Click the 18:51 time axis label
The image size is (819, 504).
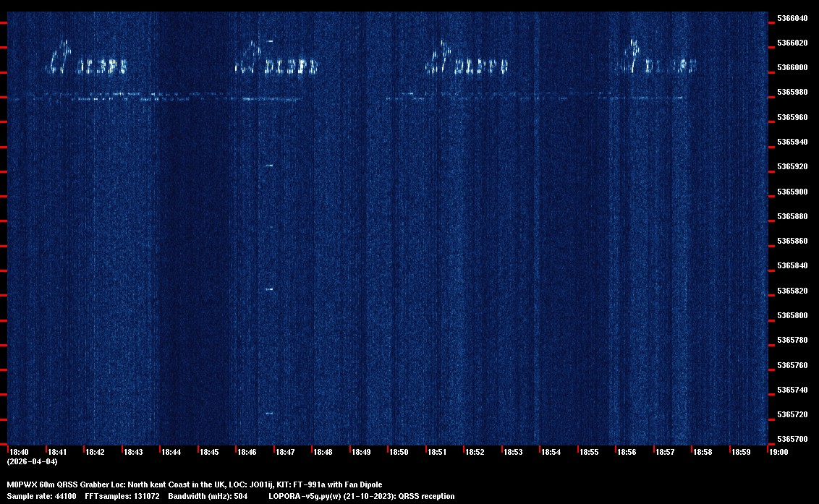click(x=437, y=452)
